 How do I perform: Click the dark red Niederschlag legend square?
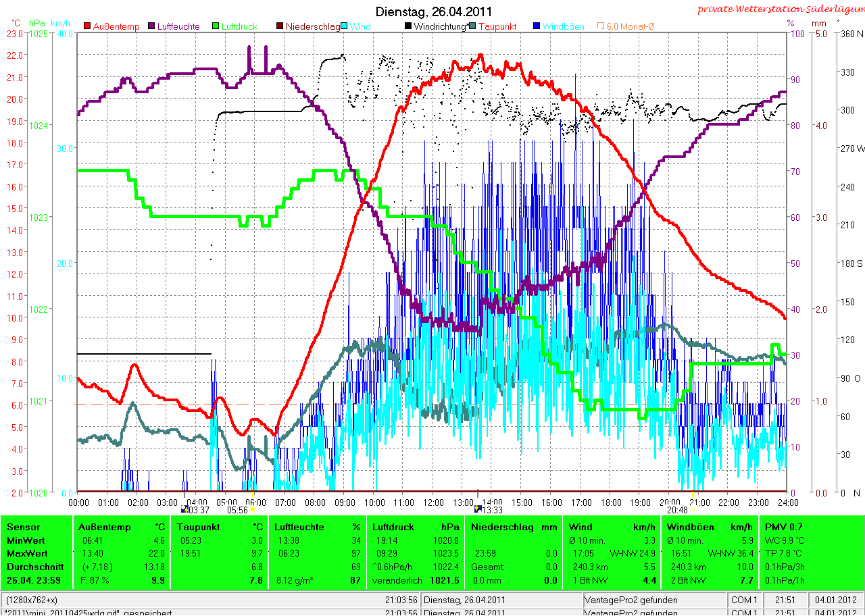point(280,26)
